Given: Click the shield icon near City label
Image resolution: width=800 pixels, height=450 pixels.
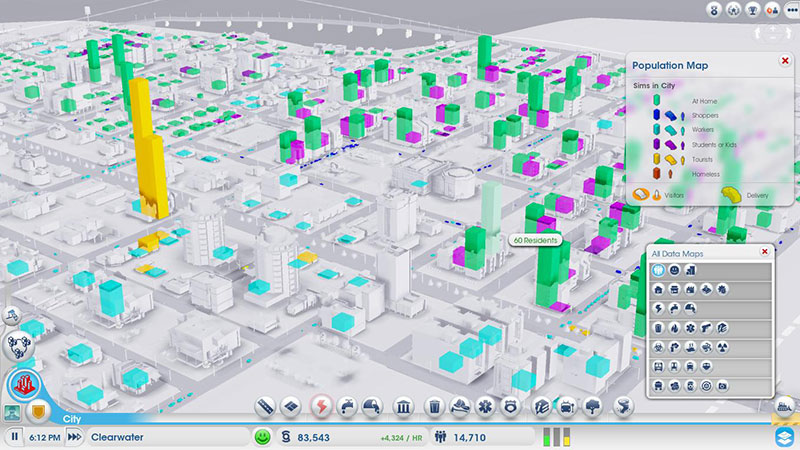Looking at the screenshot, I should (x=38, y=411).
